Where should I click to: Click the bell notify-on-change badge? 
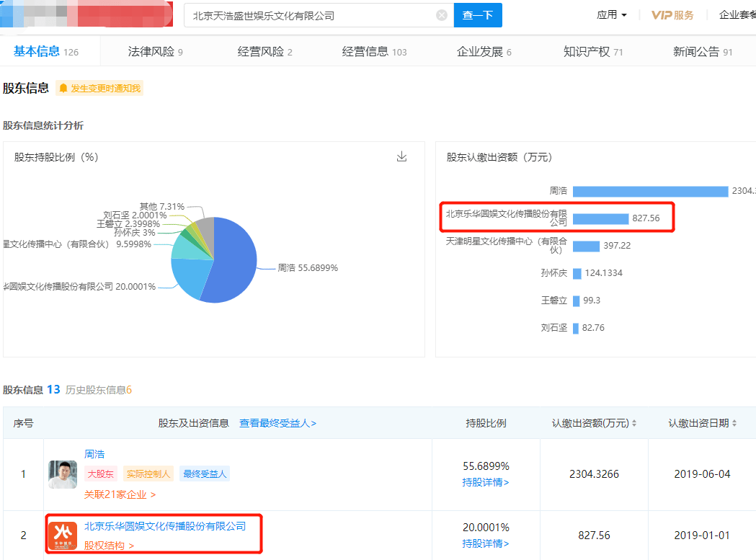tap(99, 88)
